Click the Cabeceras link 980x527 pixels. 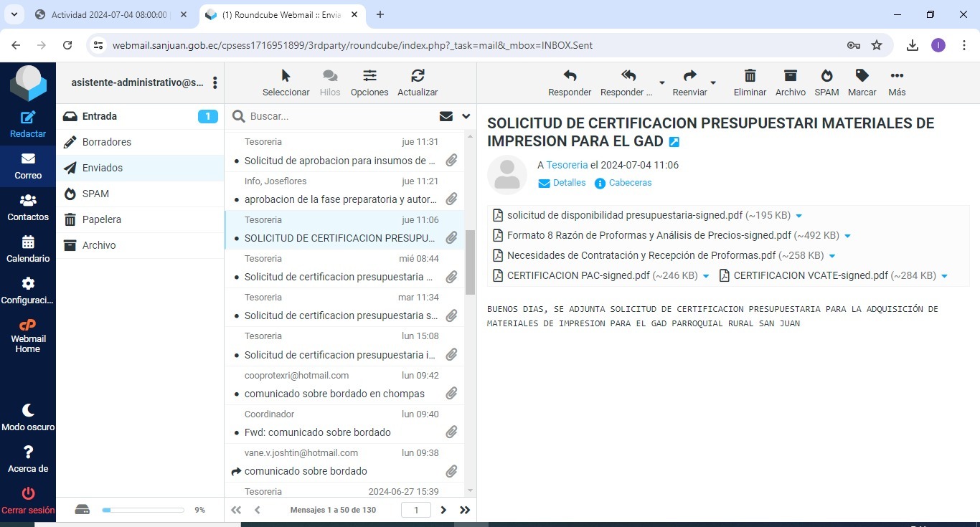[630, 183]
